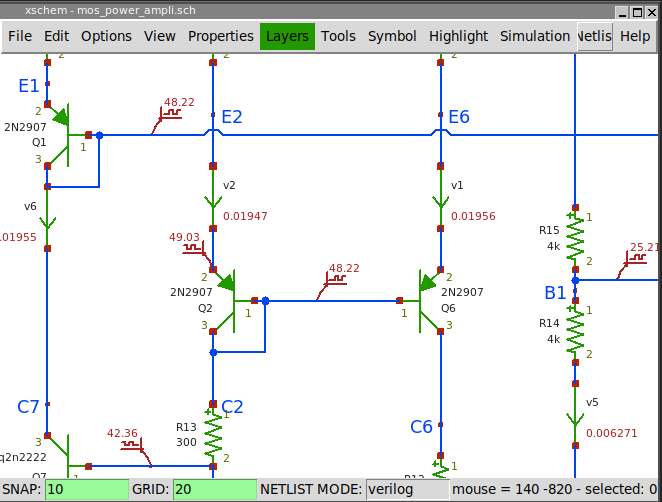Expand the Layers color menu

(287, 36)
